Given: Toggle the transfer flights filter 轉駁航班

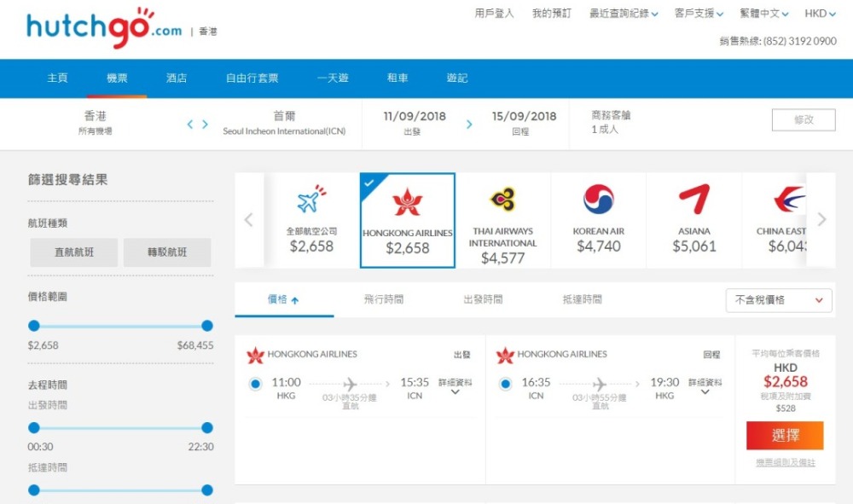Looking at the screenshot, I should (x=167, y=252).
